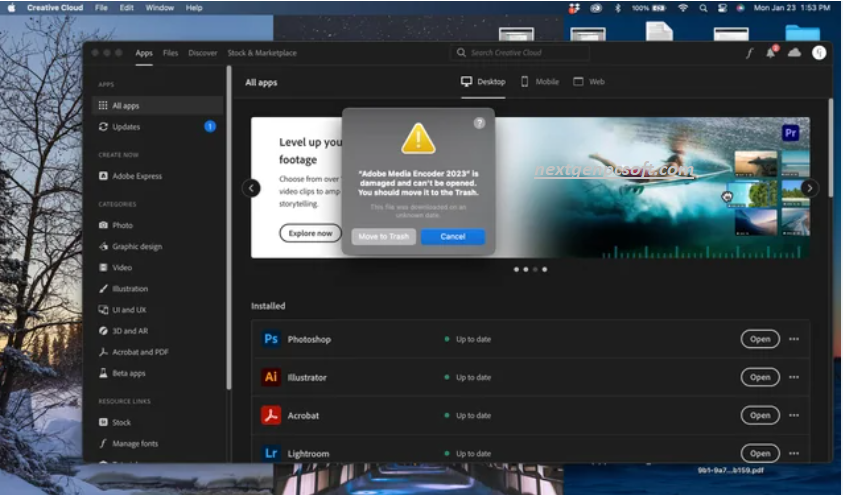Open Control Center in menu bar
843x495 pixels.
coord(723,8)
